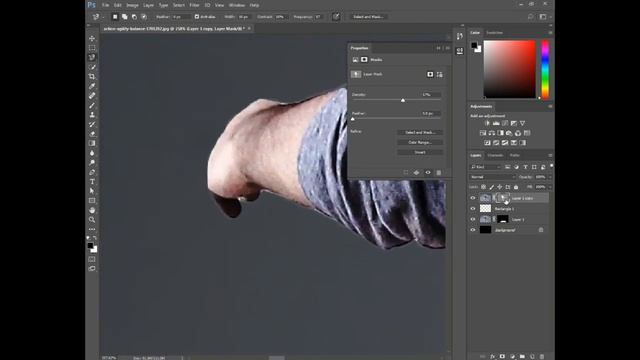Select the Horizontal Type tool

tap(92, 182)
